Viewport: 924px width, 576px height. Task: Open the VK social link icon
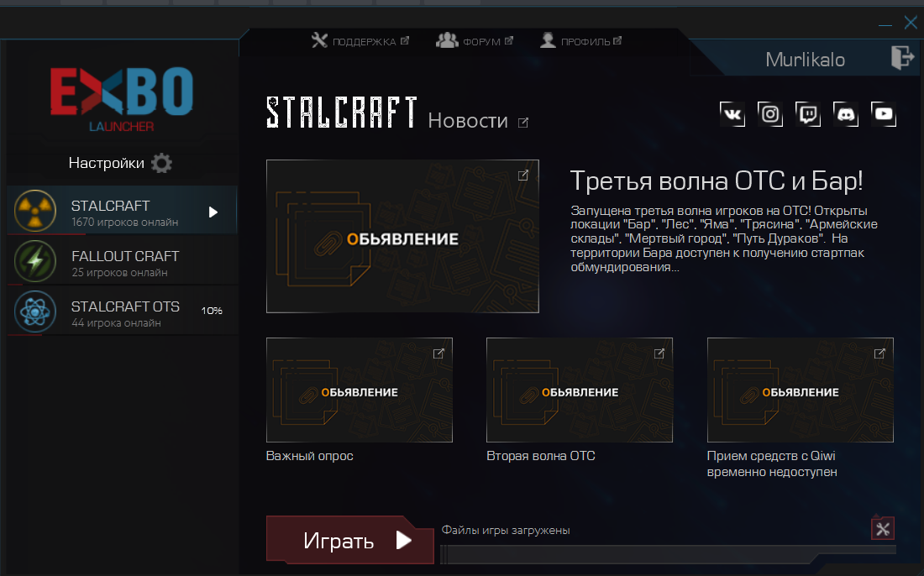click(x=732, y=113)
